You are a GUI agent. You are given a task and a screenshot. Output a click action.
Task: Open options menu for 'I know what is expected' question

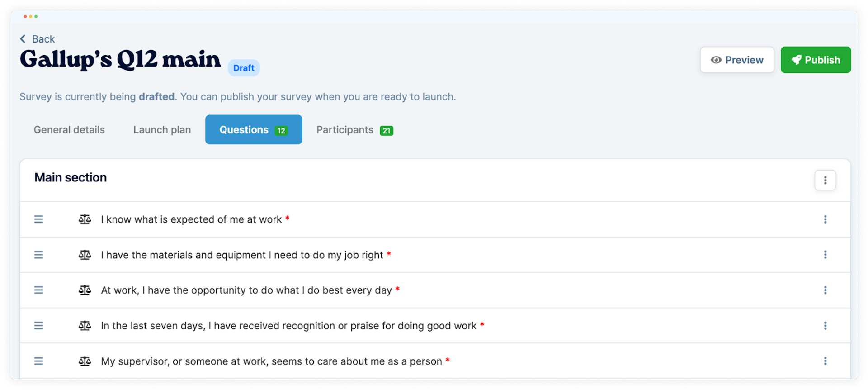(x=825, y=219)
